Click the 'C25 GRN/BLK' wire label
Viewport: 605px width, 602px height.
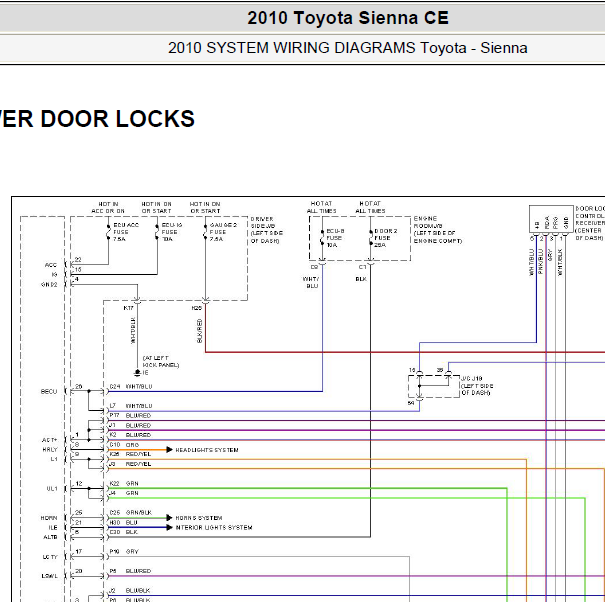[131, 513]
